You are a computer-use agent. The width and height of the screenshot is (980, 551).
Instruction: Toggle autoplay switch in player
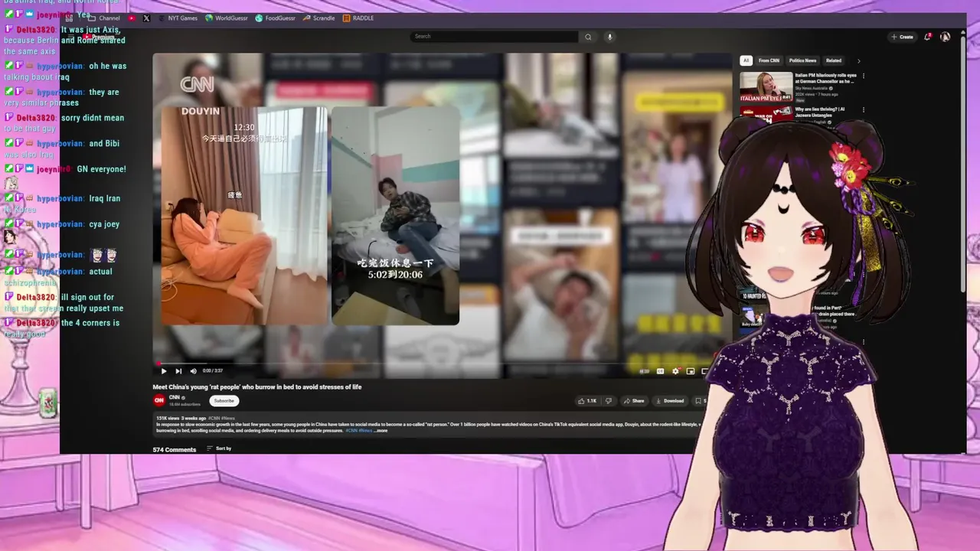point(644,371)
